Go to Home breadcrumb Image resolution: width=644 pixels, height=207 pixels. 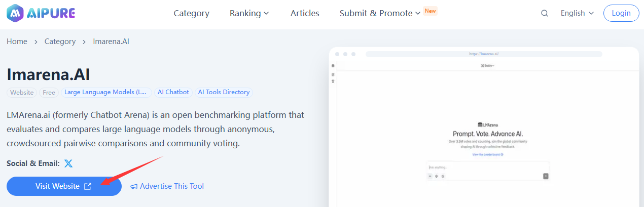[x=17, y=42]
